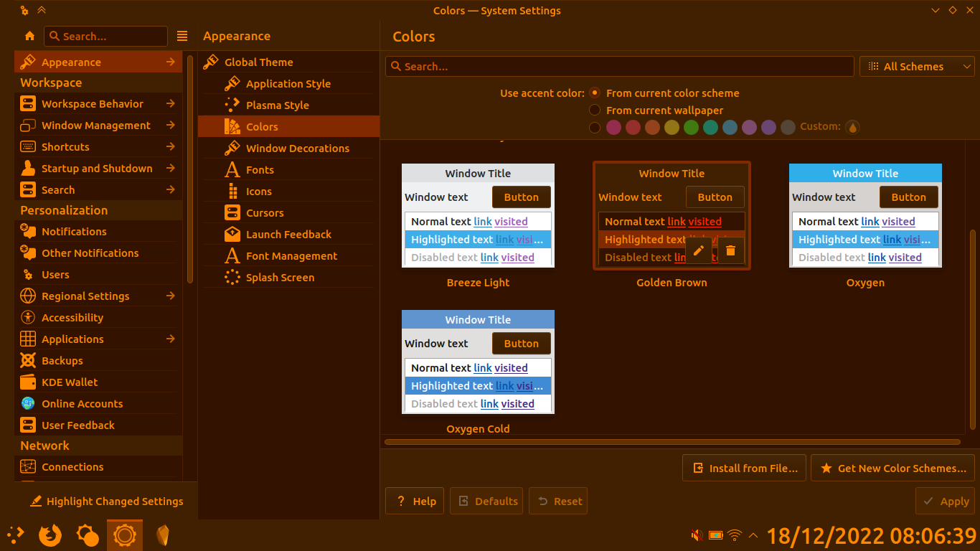This screenshot has width=980, height=551.
Task: Expand Startup and Shutdown arrow
Action: tap(170, 169)
